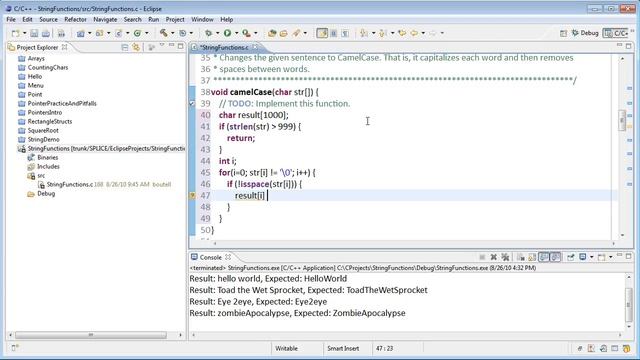
Task: Switch to the Debug perspective
Action: click(x=585, y=33)
